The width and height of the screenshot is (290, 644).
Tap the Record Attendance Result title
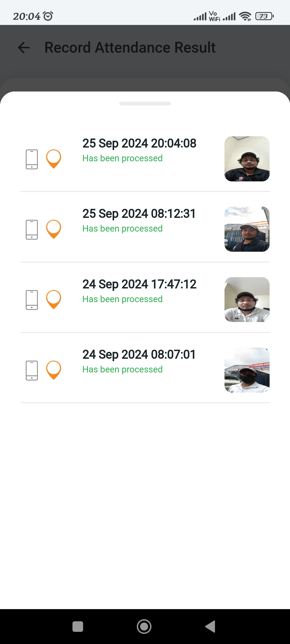click(x=130, y=47)
